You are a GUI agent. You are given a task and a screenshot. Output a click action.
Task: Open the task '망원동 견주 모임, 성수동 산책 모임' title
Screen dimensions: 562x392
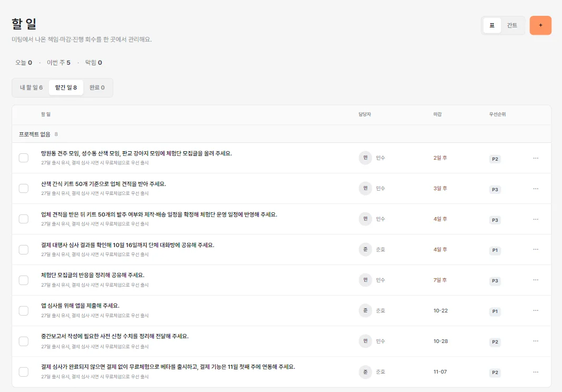[x=136, y=153]
